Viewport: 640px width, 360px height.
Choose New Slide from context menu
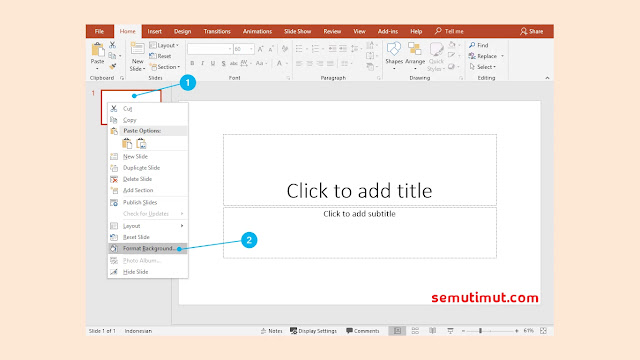click(148, 157)
